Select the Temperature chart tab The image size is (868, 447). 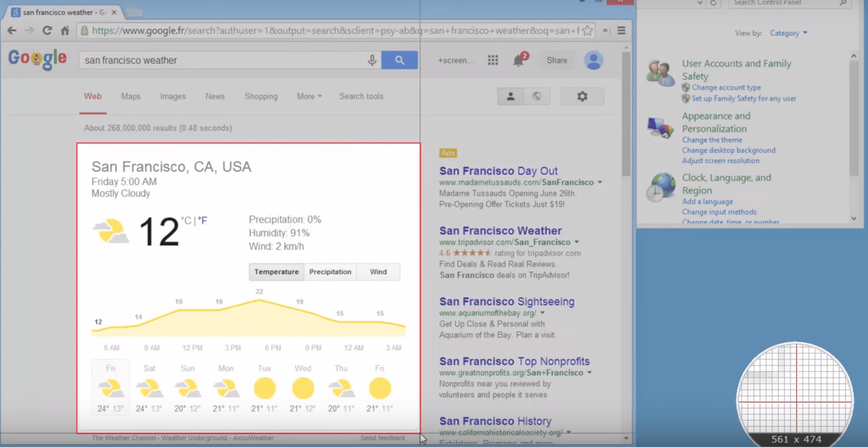pyautogui.click(x=277, y=272)
